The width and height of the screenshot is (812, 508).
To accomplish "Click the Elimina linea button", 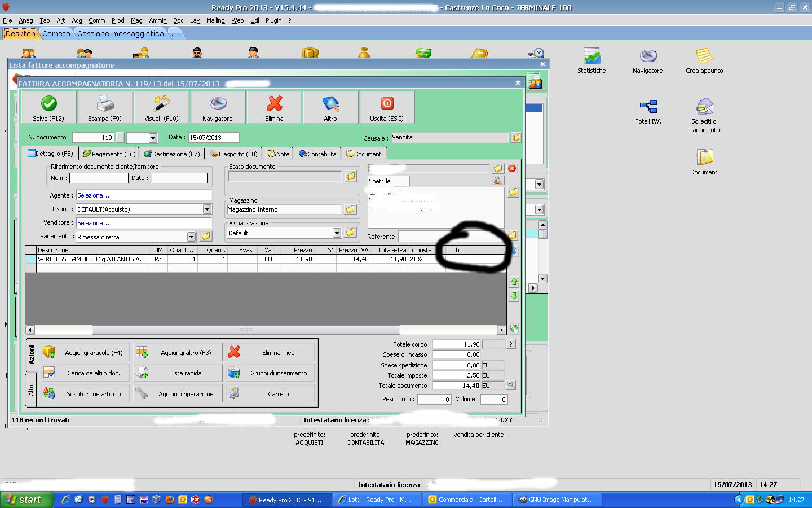I will 271,353.
